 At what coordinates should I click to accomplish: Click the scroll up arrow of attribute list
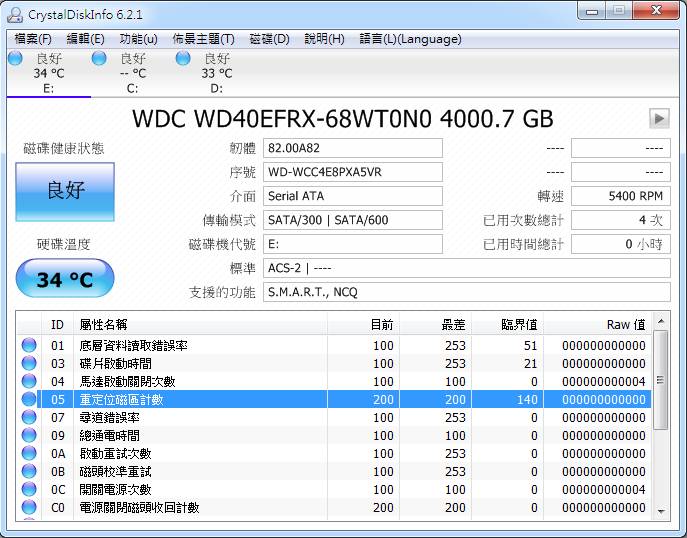661,322
